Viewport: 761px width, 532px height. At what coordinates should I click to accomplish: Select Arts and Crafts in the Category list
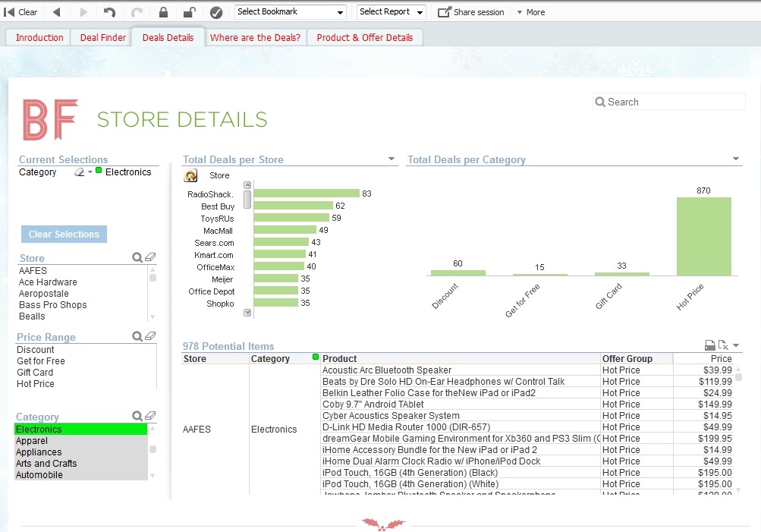[80, 464]
